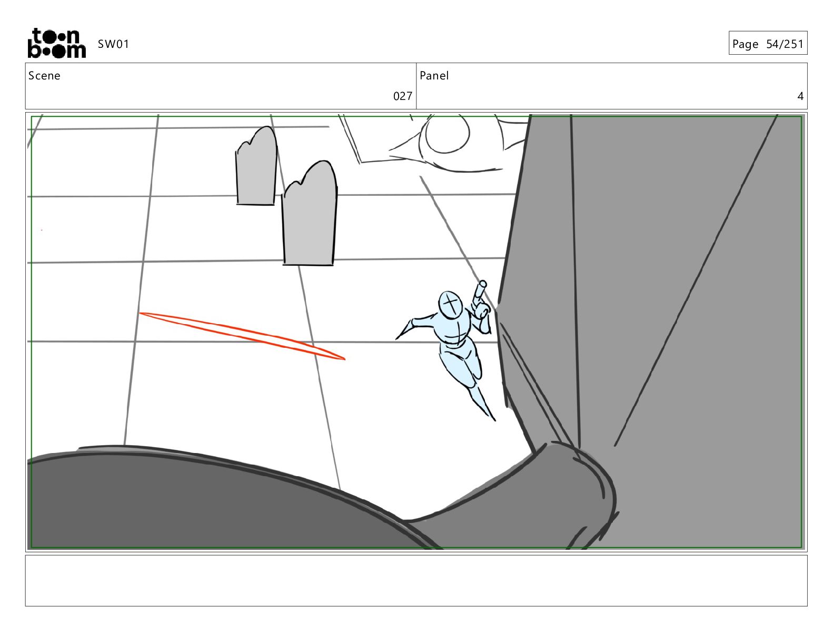Screen dimensions: 834x644
Task: Click the scene number 027
Action: point(403,96)
